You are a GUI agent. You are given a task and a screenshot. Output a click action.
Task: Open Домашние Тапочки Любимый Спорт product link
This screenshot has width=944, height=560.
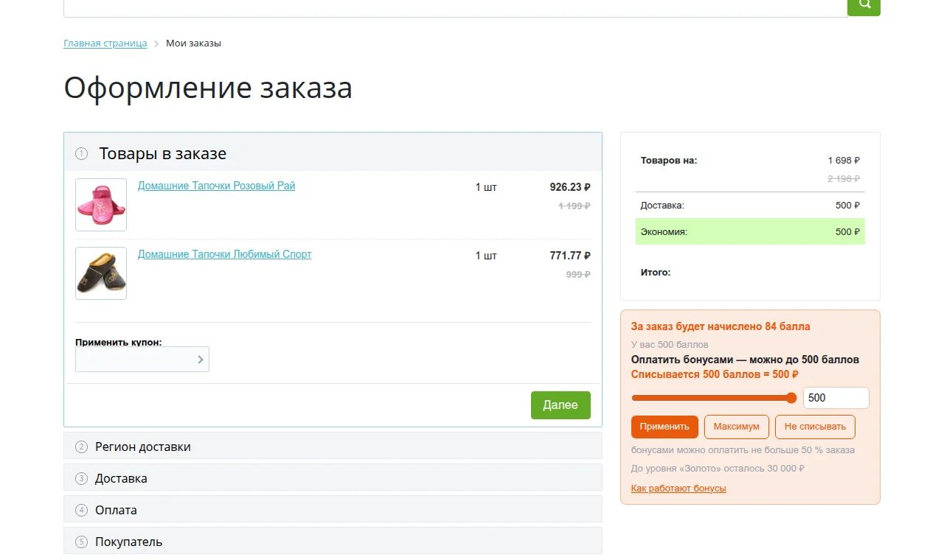(224, 254)
